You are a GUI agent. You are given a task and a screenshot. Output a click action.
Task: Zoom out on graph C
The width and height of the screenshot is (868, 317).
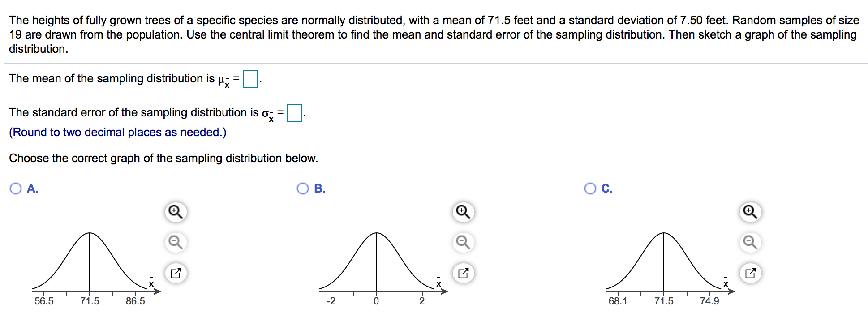pyautogui.click(x=750, y=242)
